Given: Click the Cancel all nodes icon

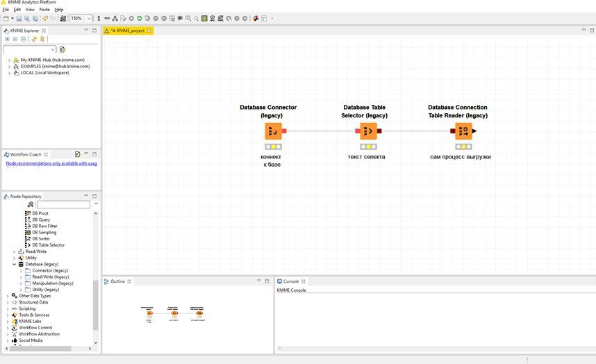Looking at the screenshot, I should 164,18.
